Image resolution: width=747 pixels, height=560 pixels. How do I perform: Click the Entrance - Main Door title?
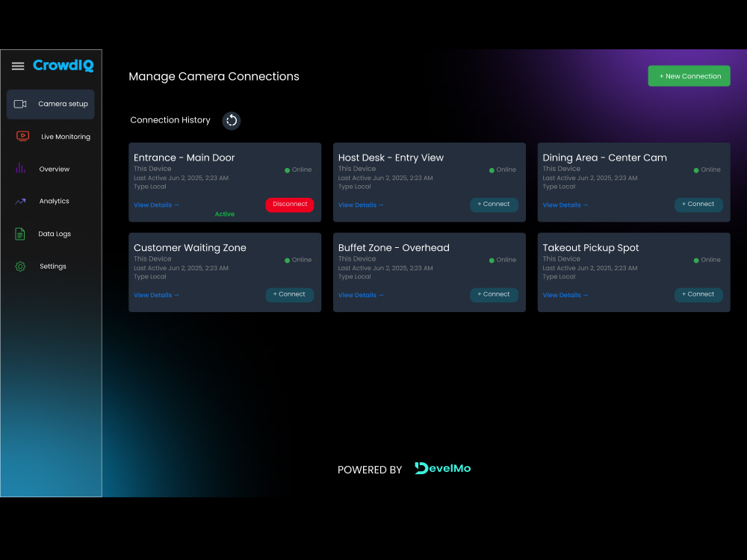184,158
